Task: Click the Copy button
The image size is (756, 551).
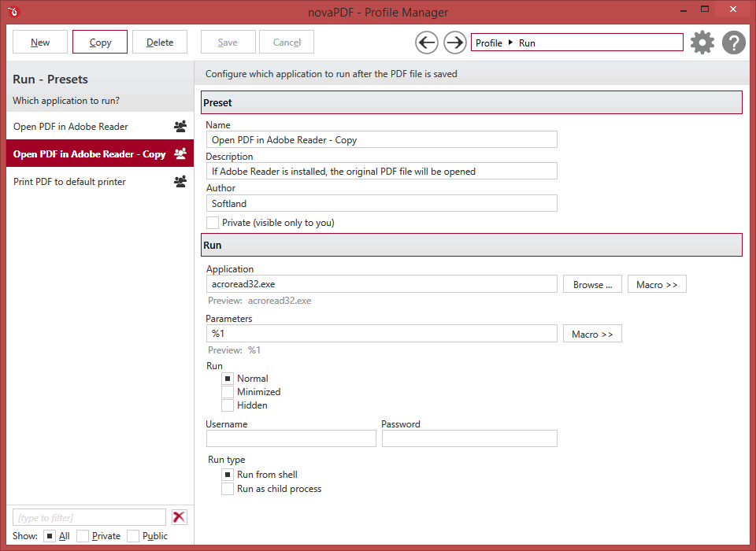Action: coord(100,43)
